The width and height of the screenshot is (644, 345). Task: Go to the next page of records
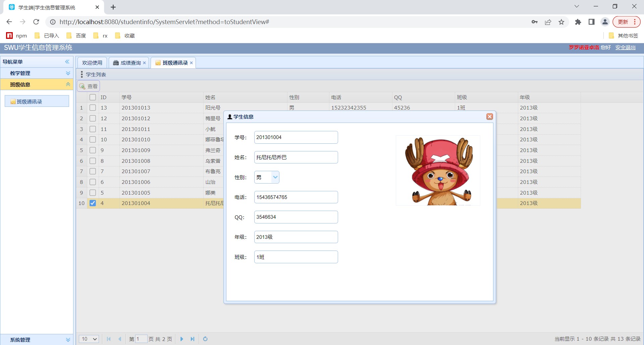[182, 339]
